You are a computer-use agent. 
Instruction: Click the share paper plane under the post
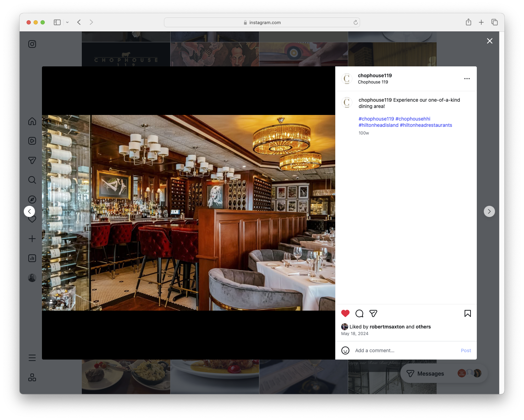373,313
